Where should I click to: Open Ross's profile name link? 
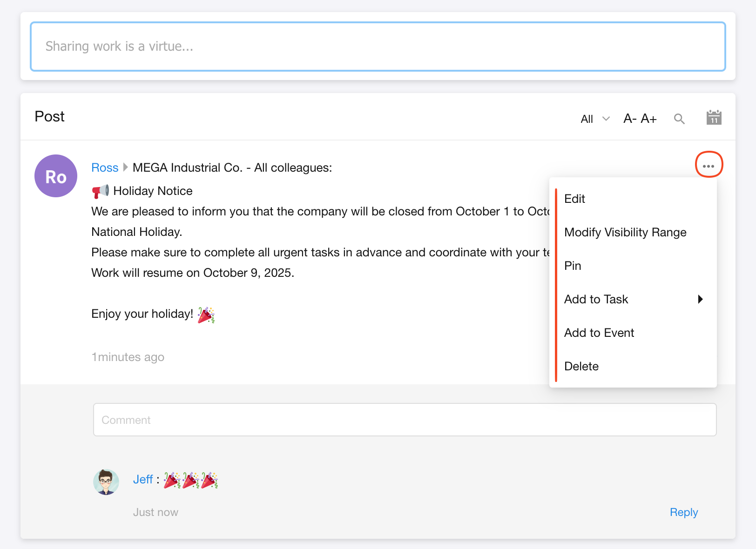click(x=105, y=167)
